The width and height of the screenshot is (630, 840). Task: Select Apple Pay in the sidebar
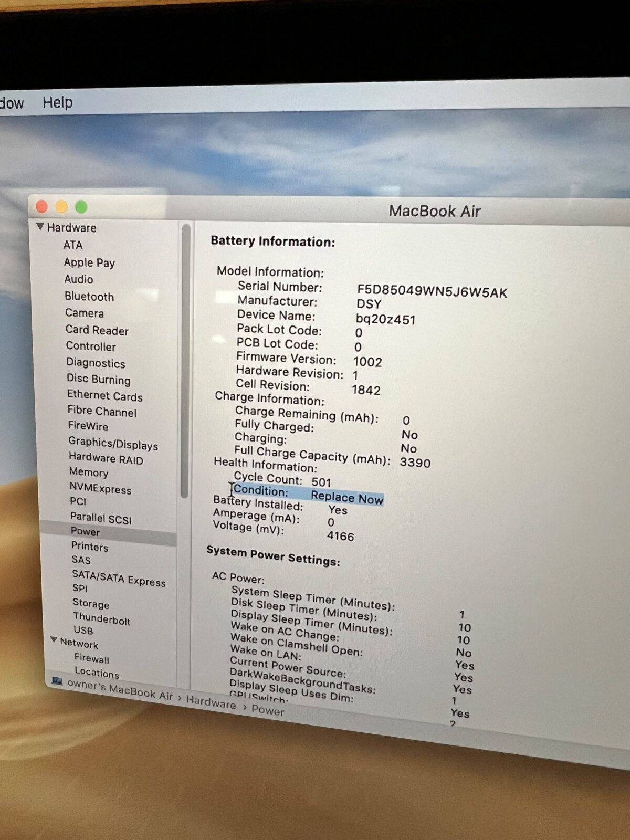89,262
